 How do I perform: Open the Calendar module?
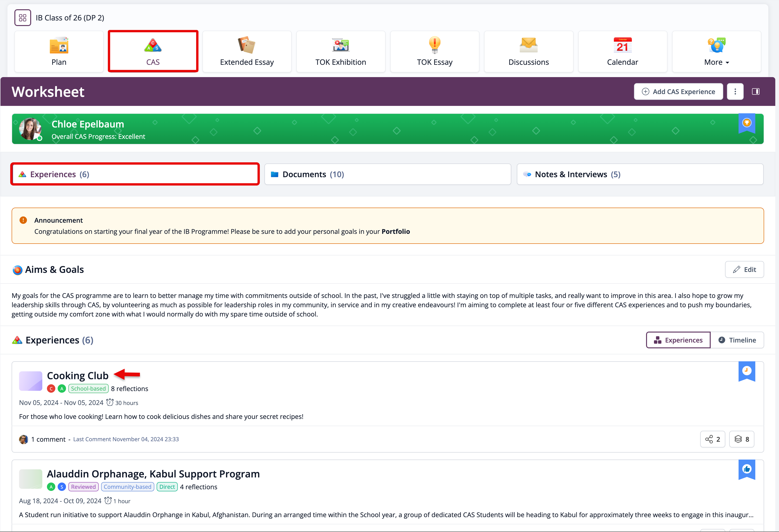622,52
